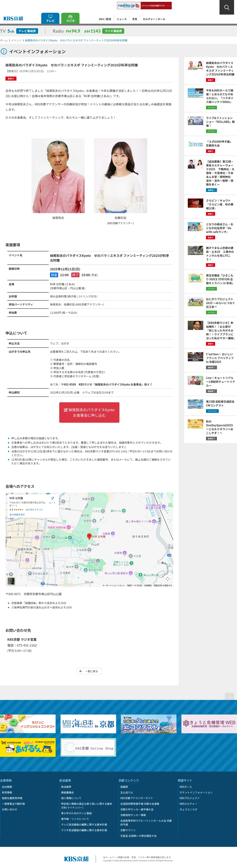
Task: Open the 自転車交通安全CMコンテスト footer banner
Action: click(x=149, y=724)
